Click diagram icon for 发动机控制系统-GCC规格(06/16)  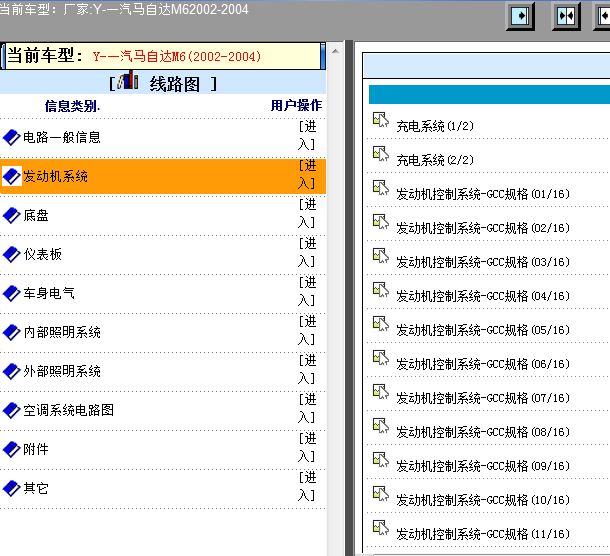tap(381, 358)
